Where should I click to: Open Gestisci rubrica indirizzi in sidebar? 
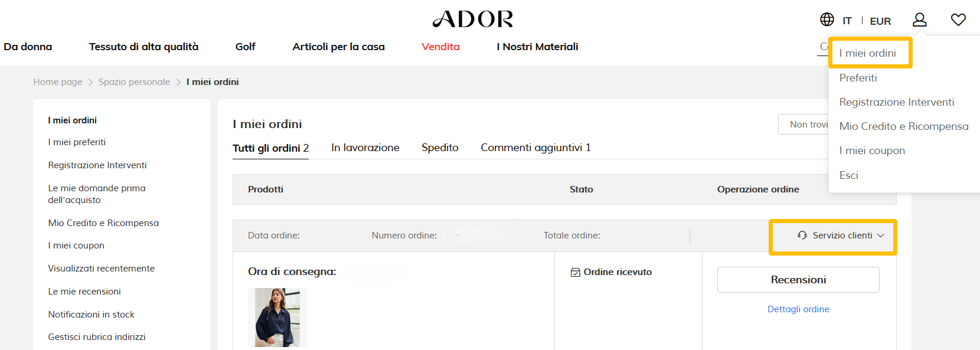[x=97, y=337]
